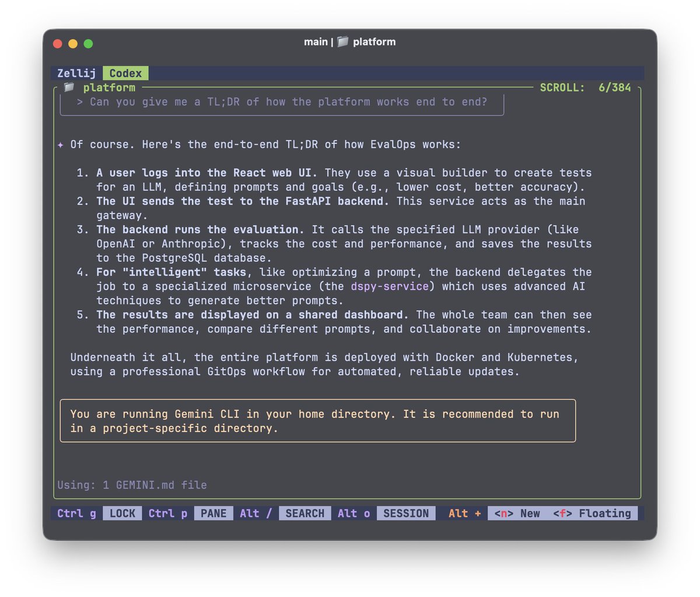The image size is (700, 597).
Task: Click 'main | platform' window title
Action: (350, 41)
